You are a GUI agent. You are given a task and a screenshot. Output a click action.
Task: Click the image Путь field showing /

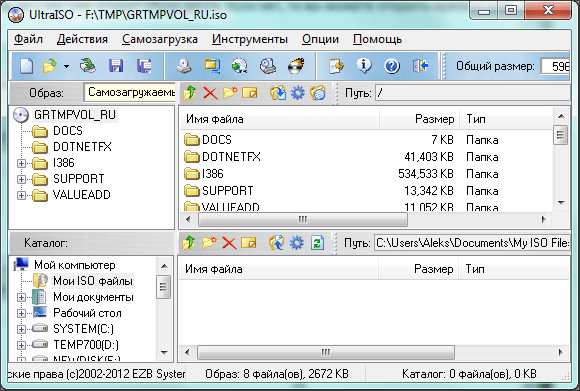(472, 93)
